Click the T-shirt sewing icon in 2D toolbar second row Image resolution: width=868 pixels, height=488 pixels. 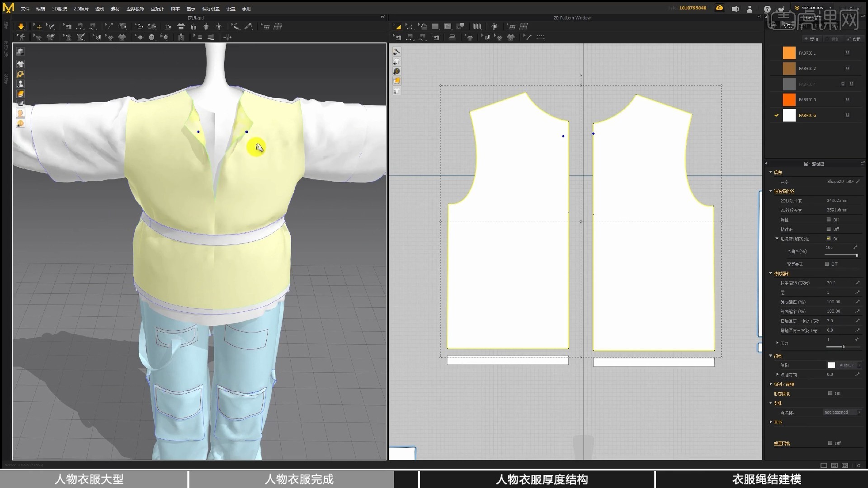(x=469, y=37)
